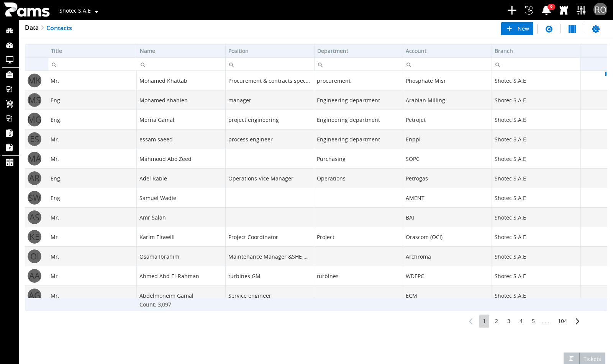
Task: Open the RO user profile avatar
Action: coord(600,10)
